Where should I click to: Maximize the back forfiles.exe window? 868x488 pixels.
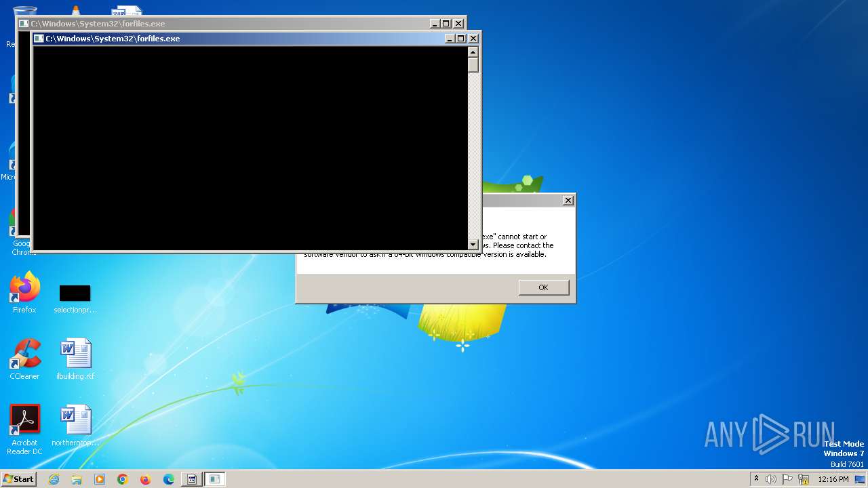[x=446, y=24]
